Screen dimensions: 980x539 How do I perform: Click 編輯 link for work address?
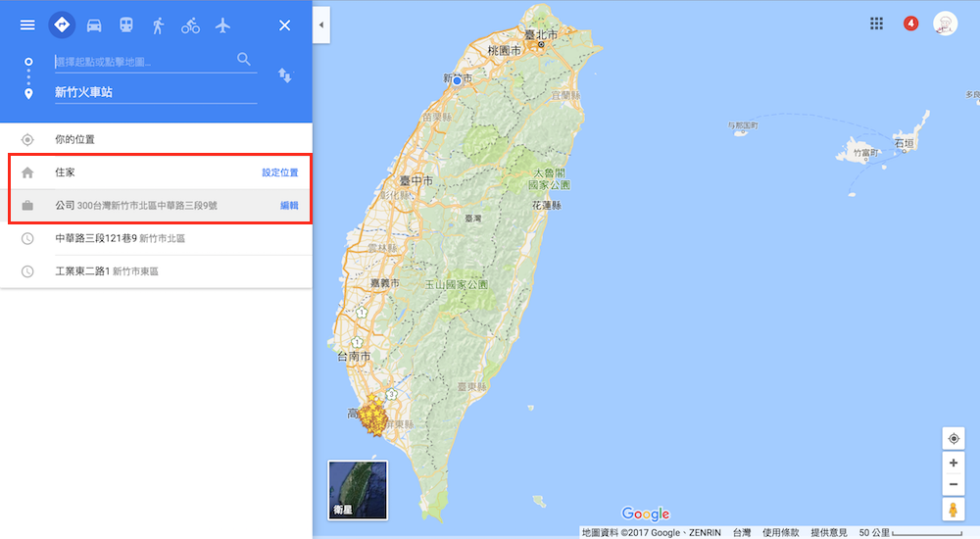[x=289, y=205]
